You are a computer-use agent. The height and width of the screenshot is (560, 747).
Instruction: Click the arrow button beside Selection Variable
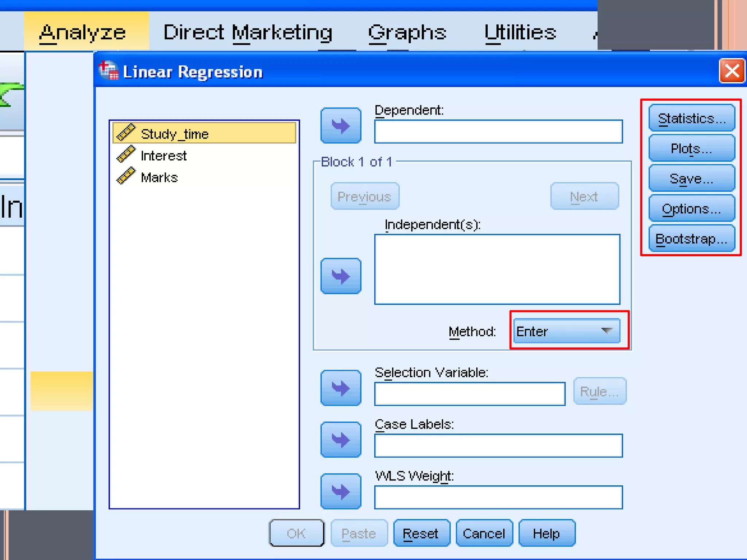pyautogui.click(x=341, y=388)
